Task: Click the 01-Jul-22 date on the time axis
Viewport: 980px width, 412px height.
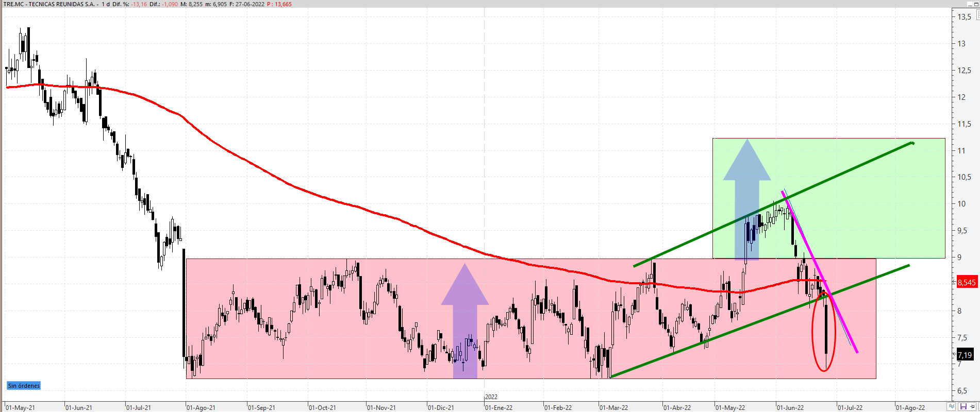Action: [x=850, y=407]
